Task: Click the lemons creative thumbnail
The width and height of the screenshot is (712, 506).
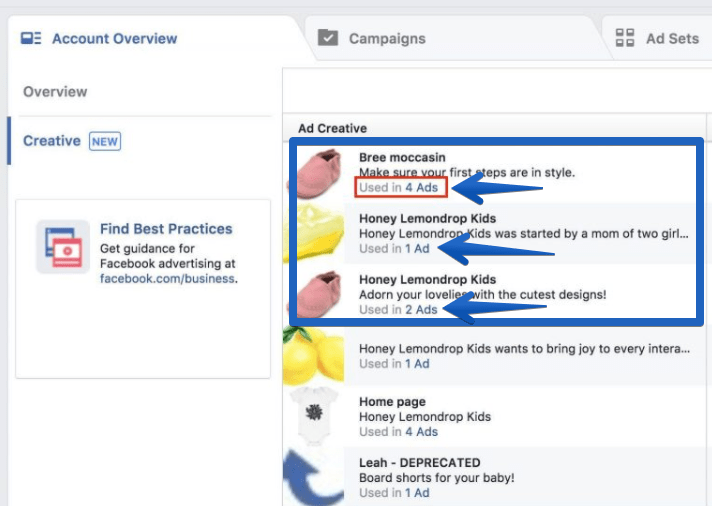Action: (x=313, y=356)
